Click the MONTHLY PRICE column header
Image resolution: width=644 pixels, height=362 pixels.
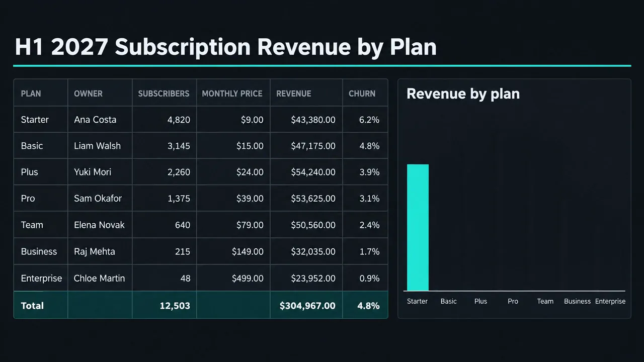[x=233, y=93]
